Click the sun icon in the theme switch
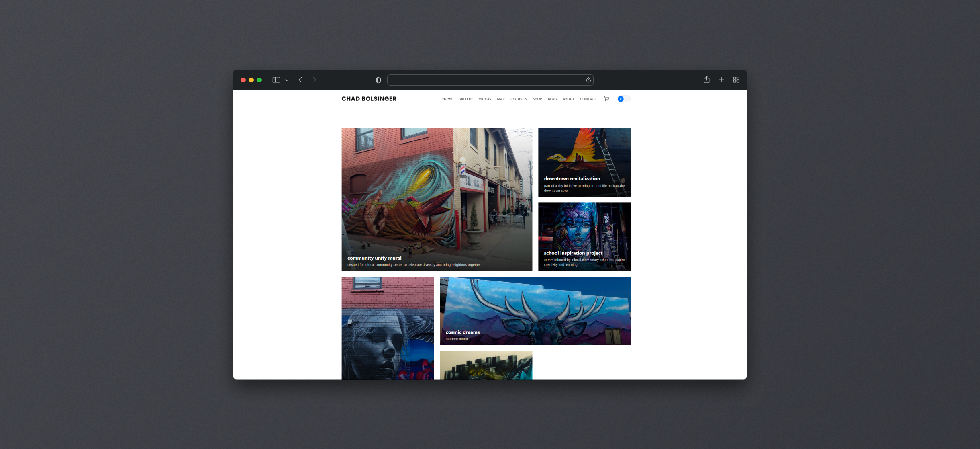 tap(621, 99)
